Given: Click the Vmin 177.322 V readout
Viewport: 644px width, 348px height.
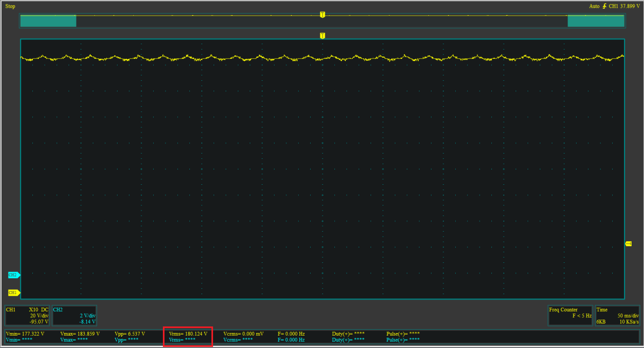Looking at the screenshot, I should coord(25,333).
